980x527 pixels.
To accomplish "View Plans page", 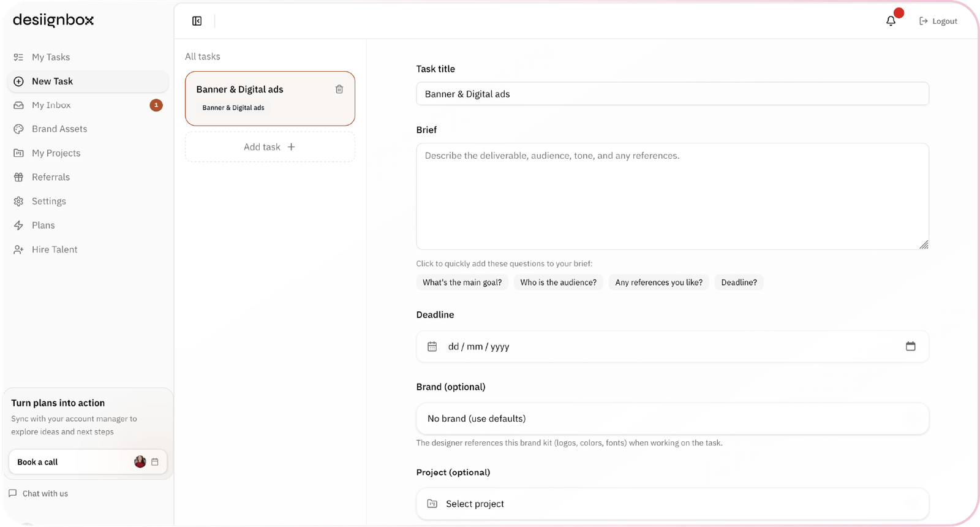I will (x=88, y=226).
